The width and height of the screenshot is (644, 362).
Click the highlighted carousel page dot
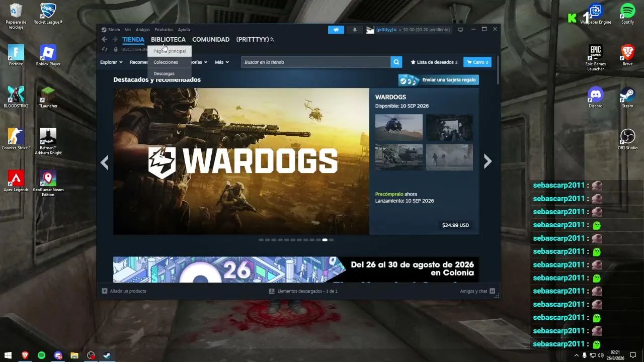(x=325, y=240)
